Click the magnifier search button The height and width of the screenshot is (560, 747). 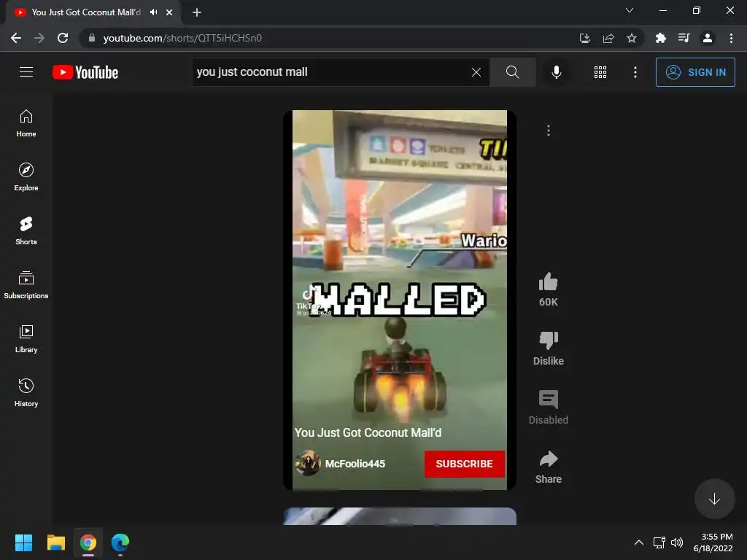coord(513,72)
